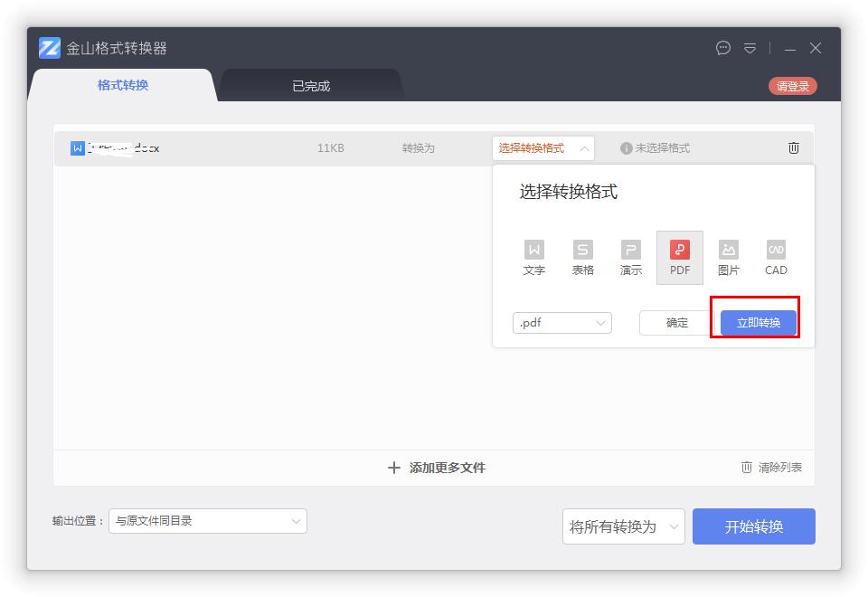Image resolution: width=868 pixels, height=597 pixels.
Task: Expand the .pdf extension dropdown
Action: [x=600, y=322]
